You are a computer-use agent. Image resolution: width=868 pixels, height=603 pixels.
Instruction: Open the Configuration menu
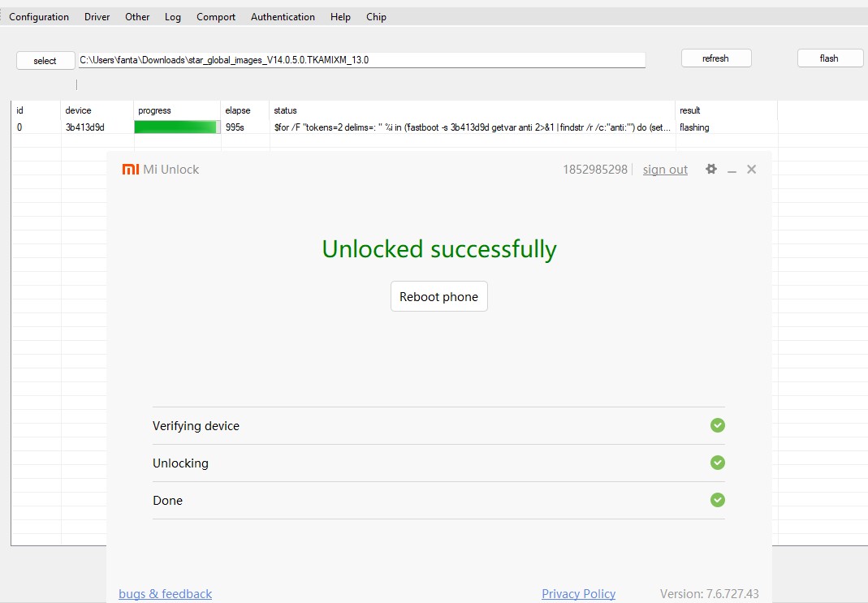(39, 16)
